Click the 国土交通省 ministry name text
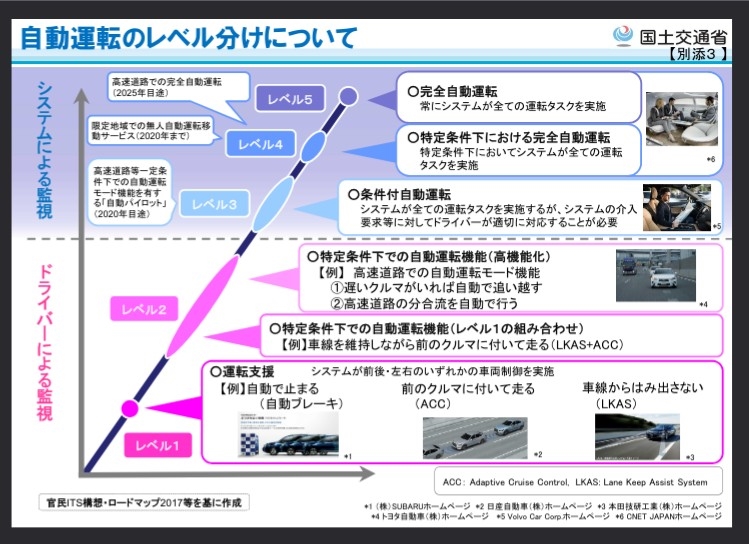This screenshot has width=749, height=544. (683, 37)
